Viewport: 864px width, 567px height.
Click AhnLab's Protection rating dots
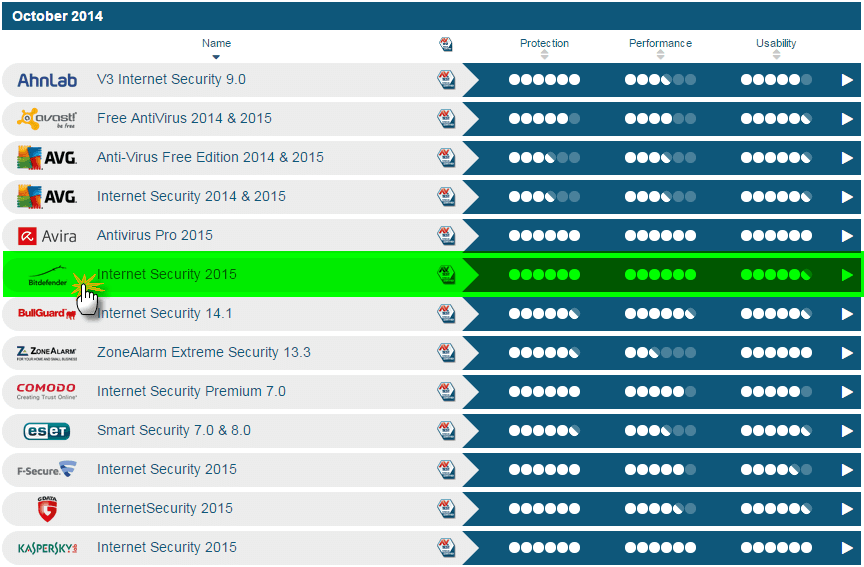(x=544, y=80)
